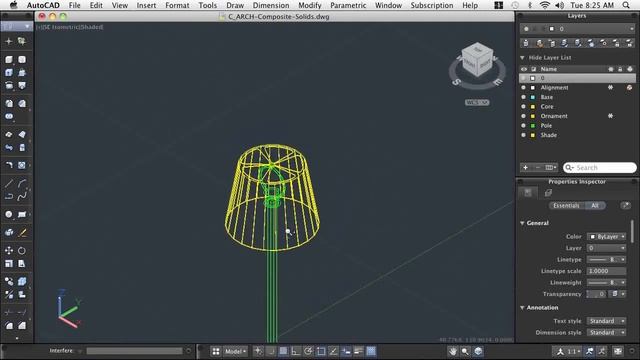640x360 pixels.
Task: Open the Linetype dropdown
Action: [607, 260]
